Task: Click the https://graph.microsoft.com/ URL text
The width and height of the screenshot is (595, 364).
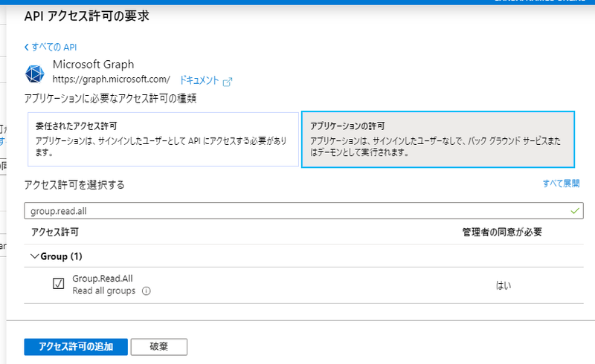Action: [111, 79]
